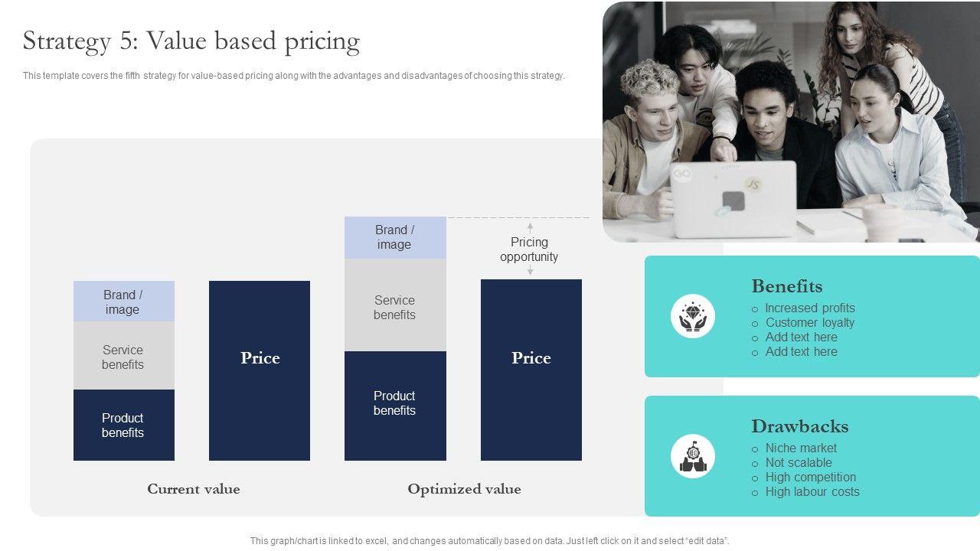This screenshot has height=551, width=980.
Task: Click the Current value Product benefits segment
Action: pyautogui.click(x=123, y=425)
